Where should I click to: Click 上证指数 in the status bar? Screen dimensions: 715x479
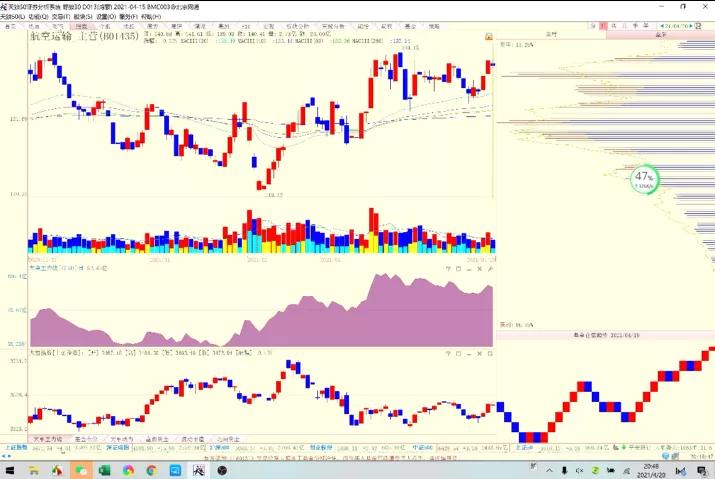coord(16,448)
